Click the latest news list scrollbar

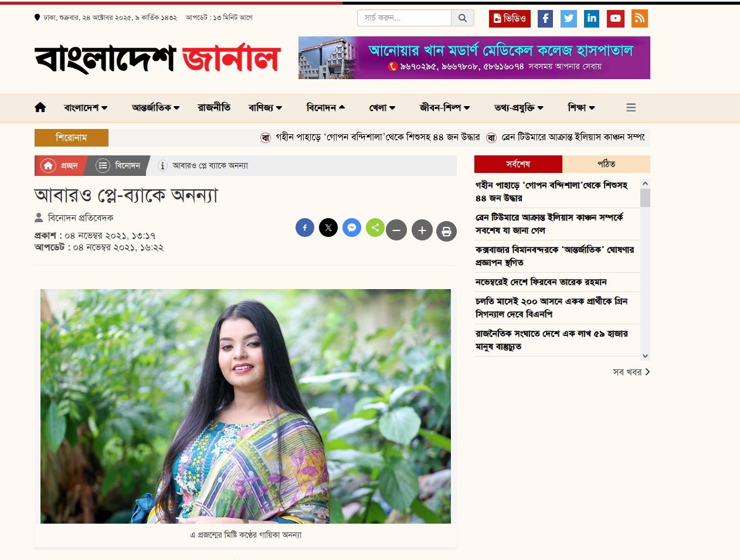click(645, 270)
